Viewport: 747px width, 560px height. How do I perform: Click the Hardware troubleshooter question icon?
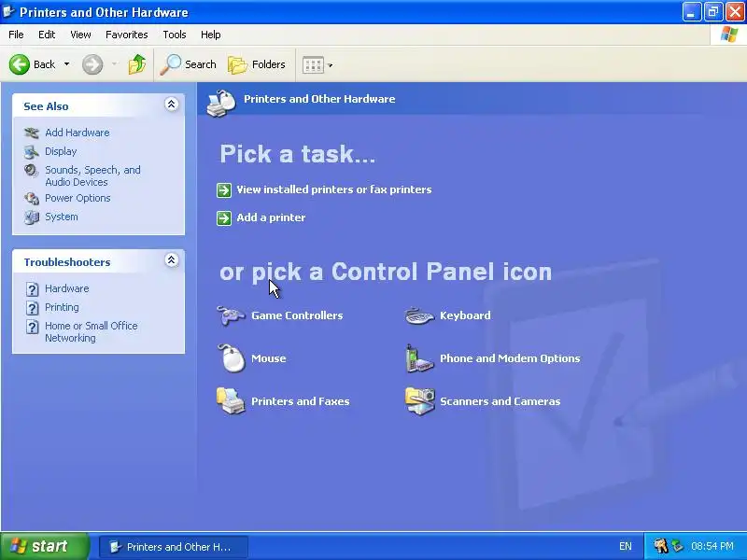pyautogui.click(x=32, y=289)
